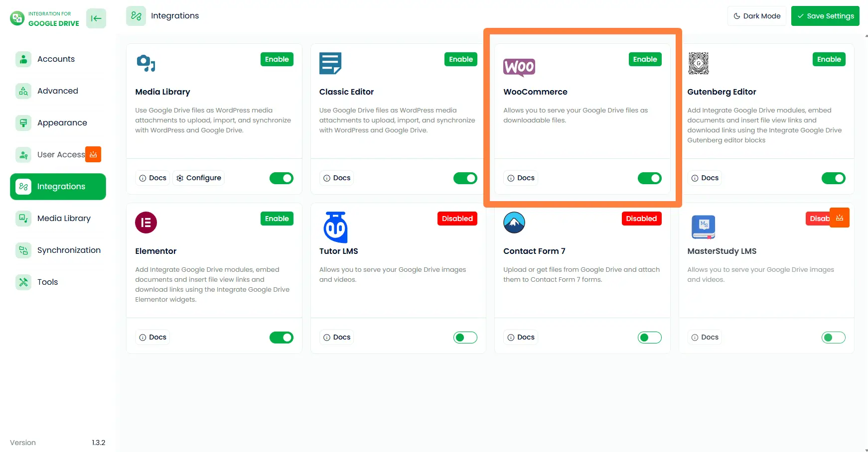This screenshot has height=452, width=868.
Task: Open the Accounts section icon in sidebar
Action: [x=23, y=59]
